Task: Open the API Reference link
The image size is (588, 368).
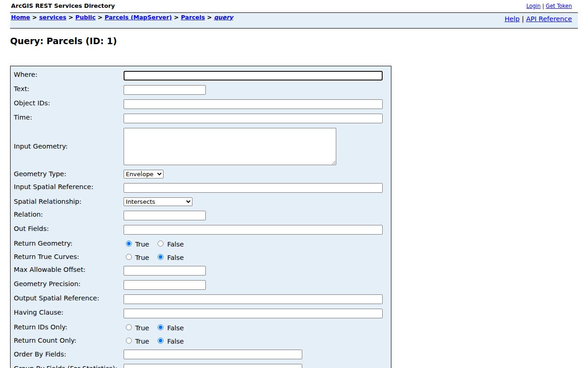Action: [x=549, y=19]
